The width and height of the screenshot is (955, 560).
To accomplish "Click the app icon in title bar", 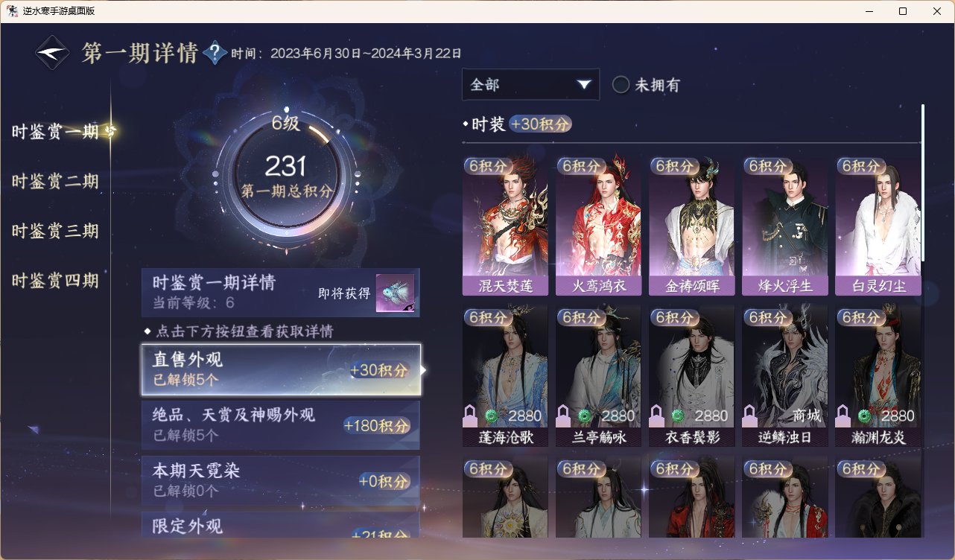I will pos(12,11).
